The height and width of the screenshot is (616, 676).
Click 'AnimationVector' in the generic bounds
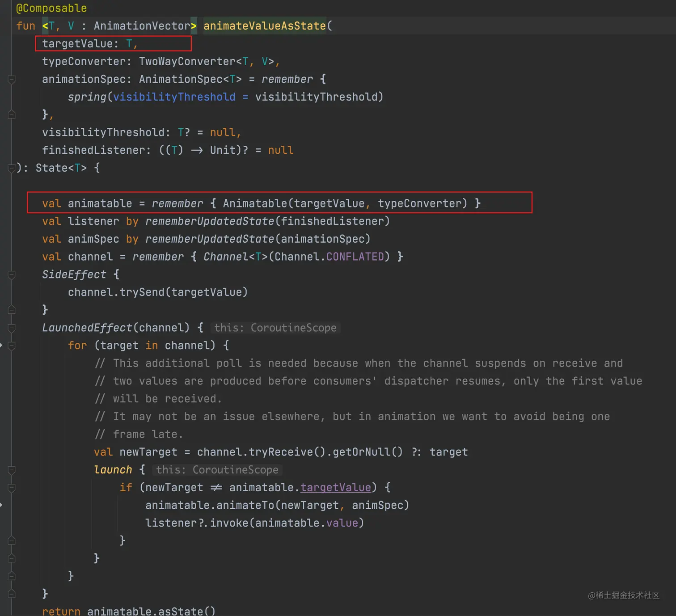click(142, 26)
